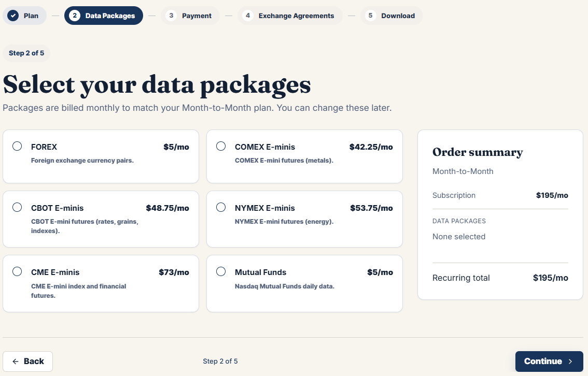Click 'Foreign exchange currency pairs.' description

(x=82, y=160)
